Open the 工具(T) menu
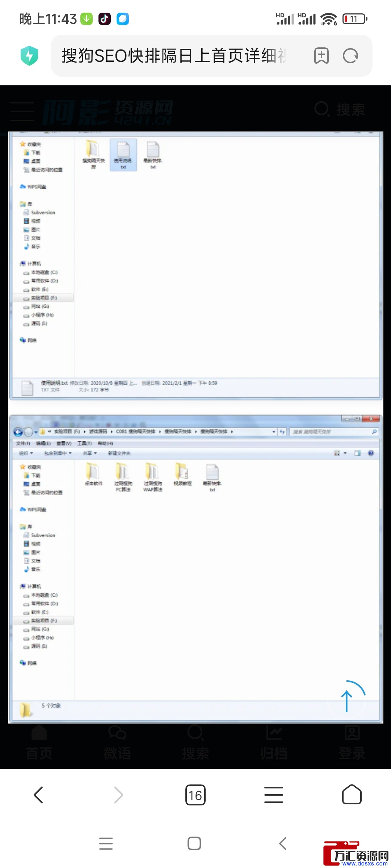Viewport: 391px width, 868px height. 85,443
